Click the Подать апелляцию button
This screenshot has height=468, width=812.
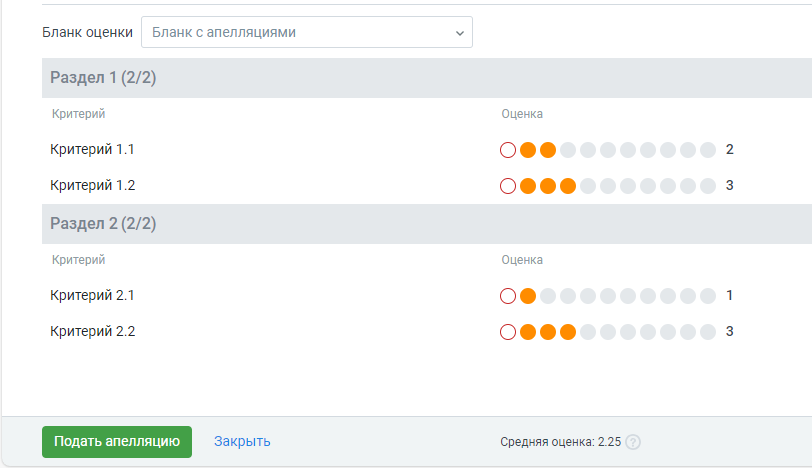(x=117, y=442)
